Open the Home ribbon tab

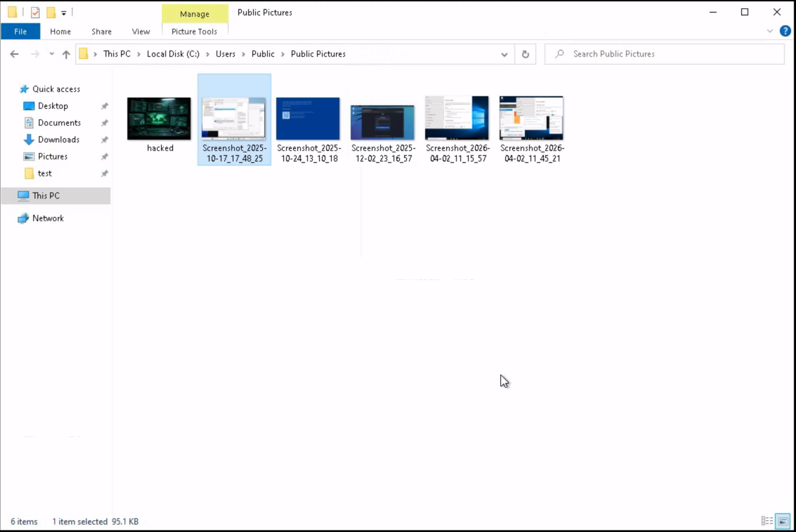point(60,31)
